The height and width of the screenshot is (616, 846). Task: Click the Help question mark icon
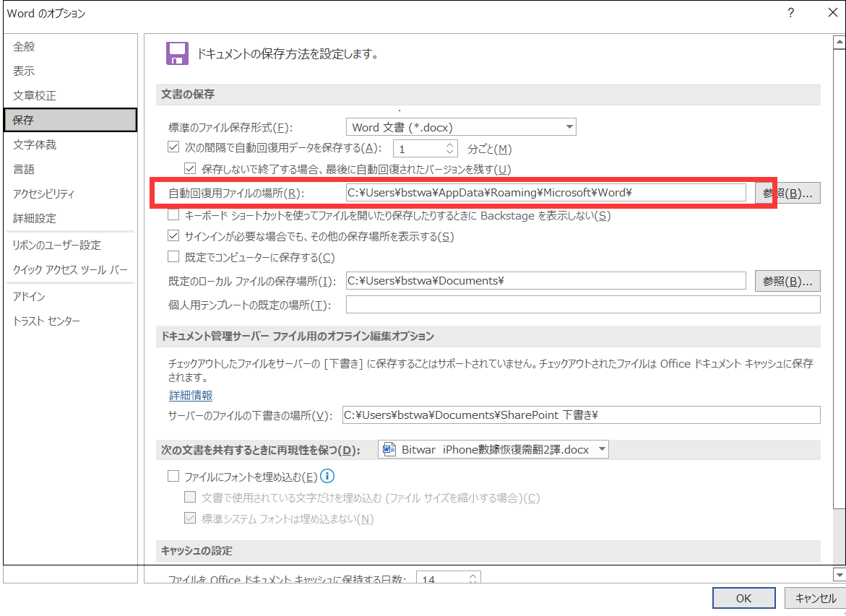pos(791,13)
